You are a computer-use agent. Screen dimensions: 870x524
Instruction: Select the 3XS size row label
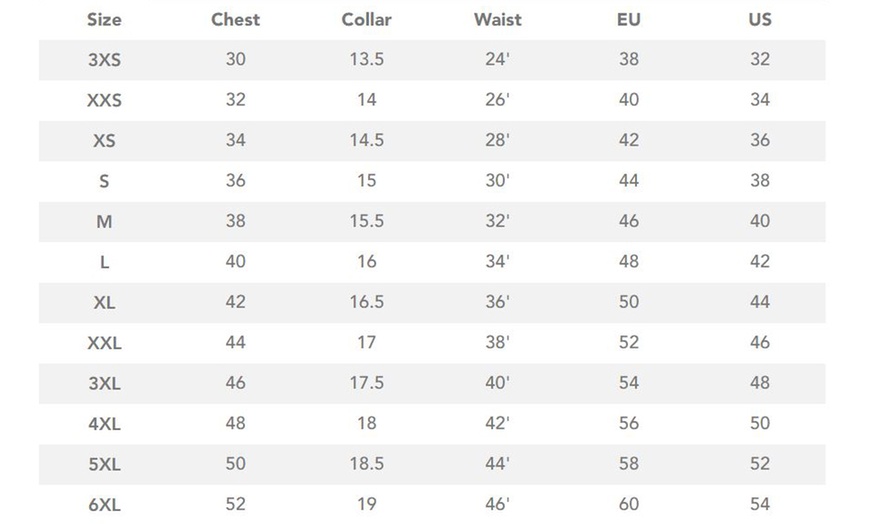point(104,60)
